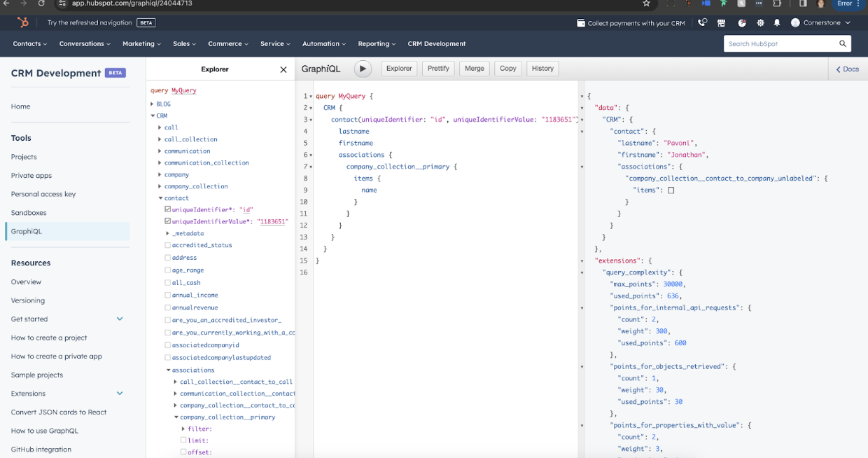Open the marketplace storefront icon
Image resolution: width=868 pixels, height=458 pixels.
click(x=722, y=22)
